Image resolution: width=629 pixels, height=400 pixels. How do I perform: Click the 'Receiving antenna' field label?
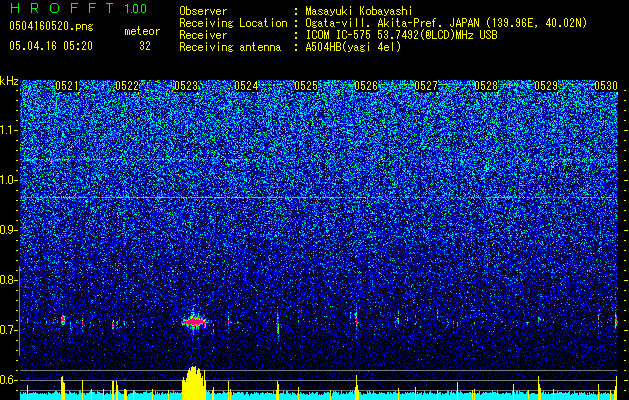[x=230, y=47]
